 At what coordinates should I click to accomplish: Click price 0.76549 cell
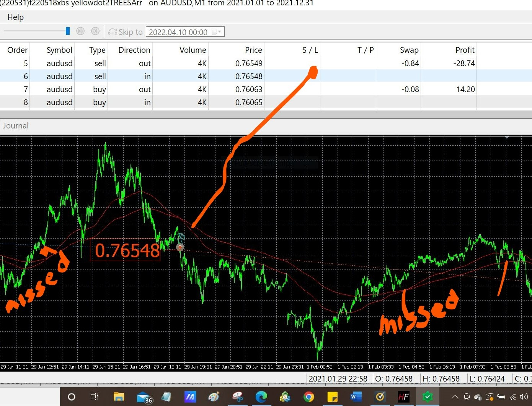249,63
